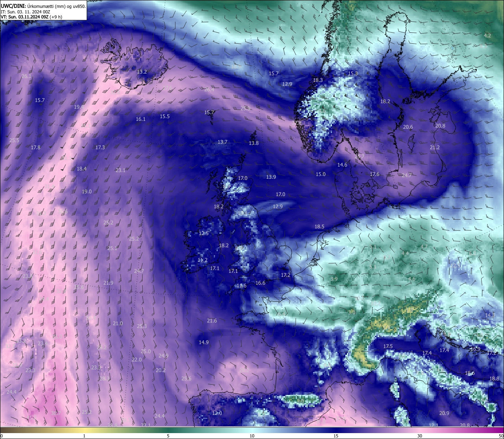Click the 25.5 value label
The height and width of the screenshot is (439, 504).
coord(14,140)
